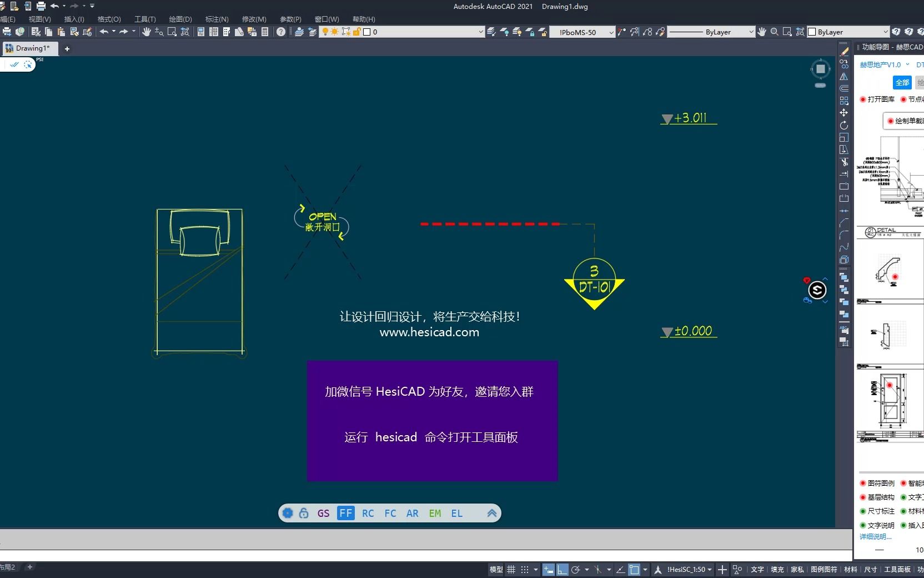This screenshot has height=578, width=924.
Task: Click the Print (plot) icon in quick access toolbar
Action: (x=41, y=6)
